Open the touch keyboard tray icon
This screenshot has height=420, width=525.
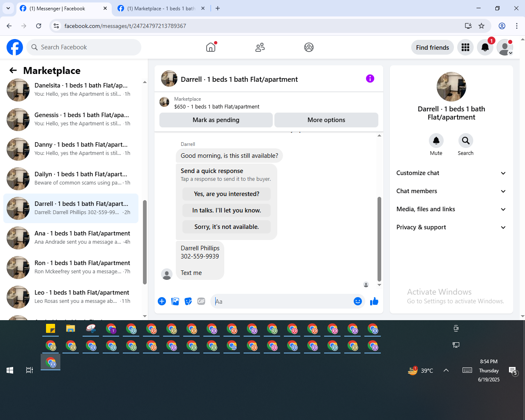(467, 370)
